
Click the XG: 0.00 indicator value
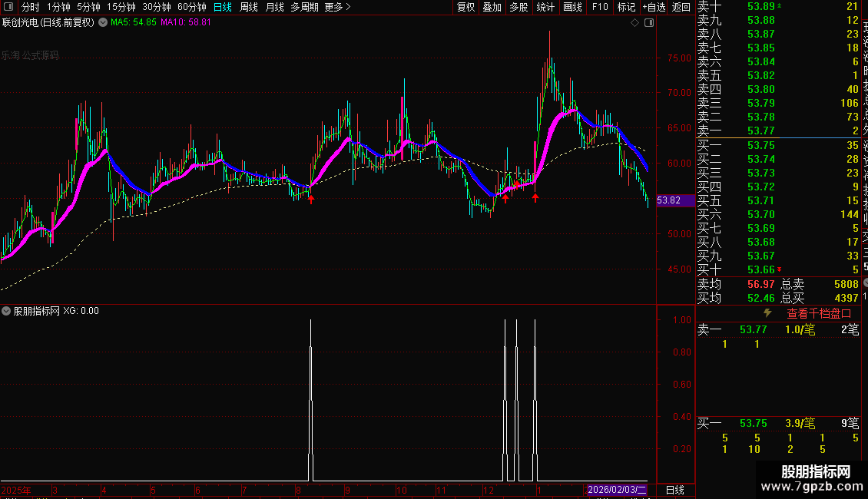point(81,311)
